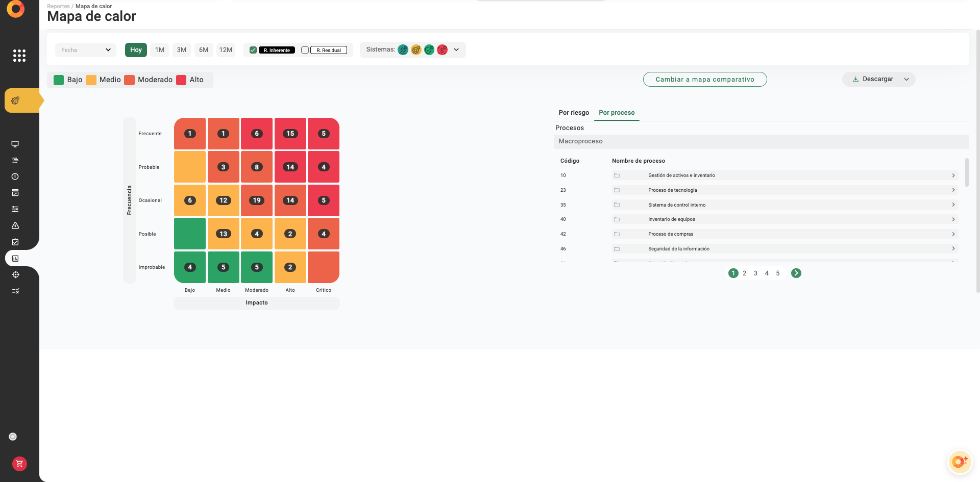Image resolution: width=980 pixels, height=482 pixels.
Task: Click the red shopping cart icon
Action: 19,464
